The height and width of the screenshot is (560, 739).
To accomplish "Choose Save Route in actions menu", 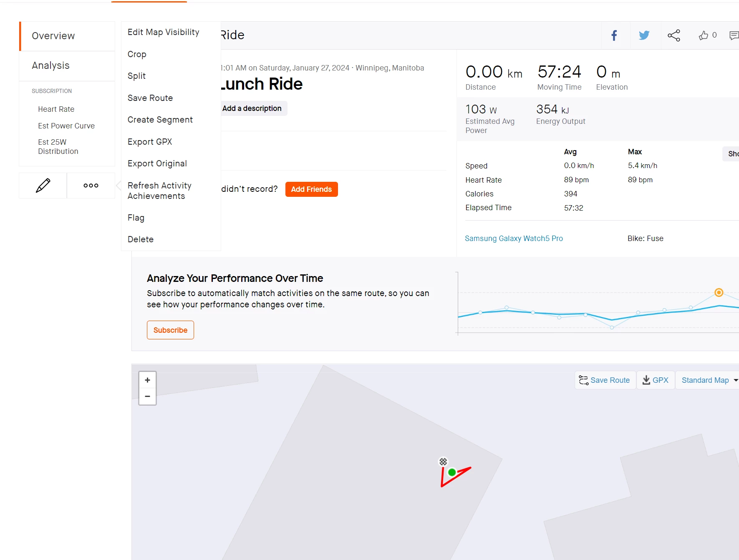I will click(150, 98).
